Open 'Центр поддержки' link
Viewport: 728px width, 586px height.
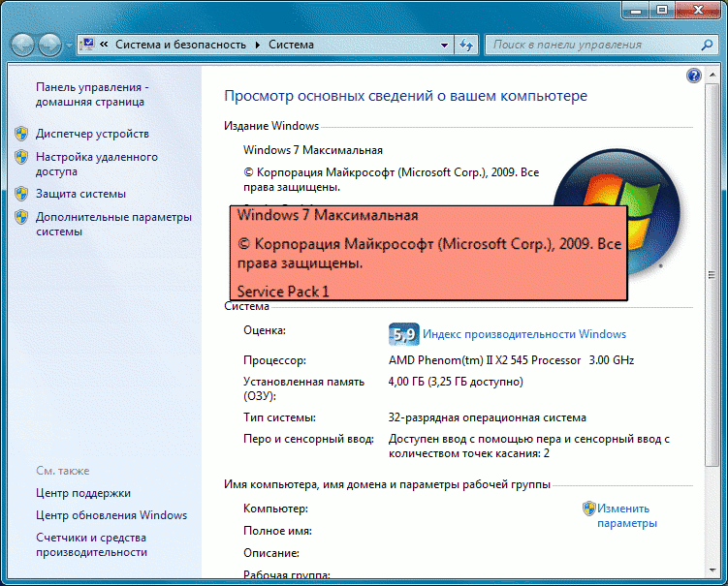83,493
